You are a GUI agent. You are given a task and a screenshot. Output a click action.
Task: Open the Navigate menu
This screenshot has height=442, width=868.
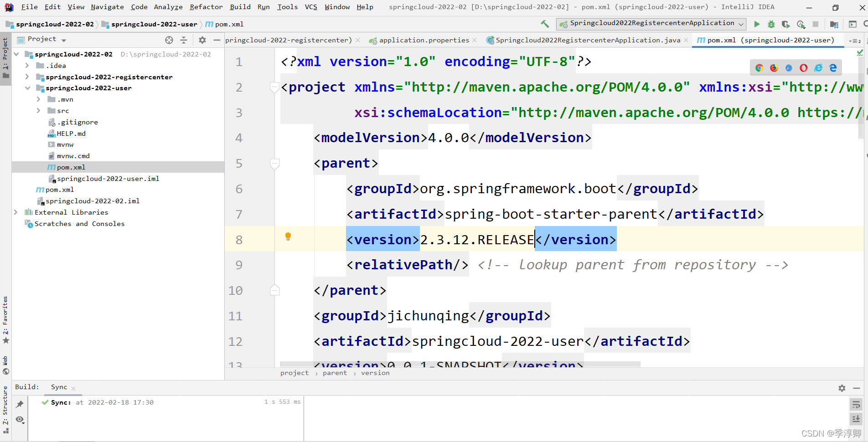tap(107, 7)
